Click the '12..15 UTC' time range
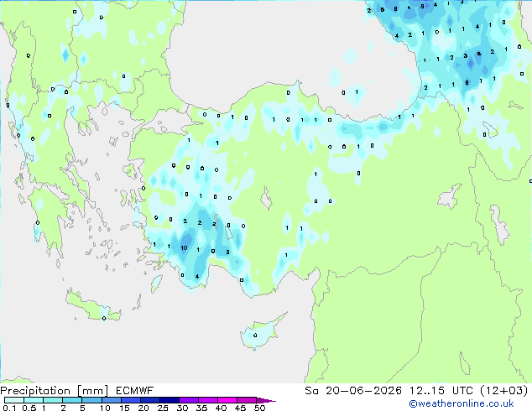The height and width of the screenshot is (411, 532). coord(441,391)
